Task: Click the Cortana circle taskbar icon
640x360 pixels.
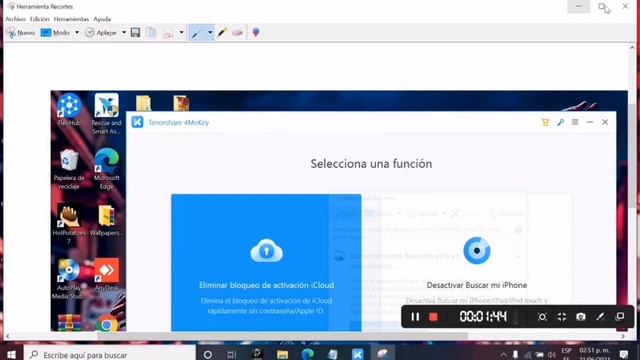Action: (207, 355)
